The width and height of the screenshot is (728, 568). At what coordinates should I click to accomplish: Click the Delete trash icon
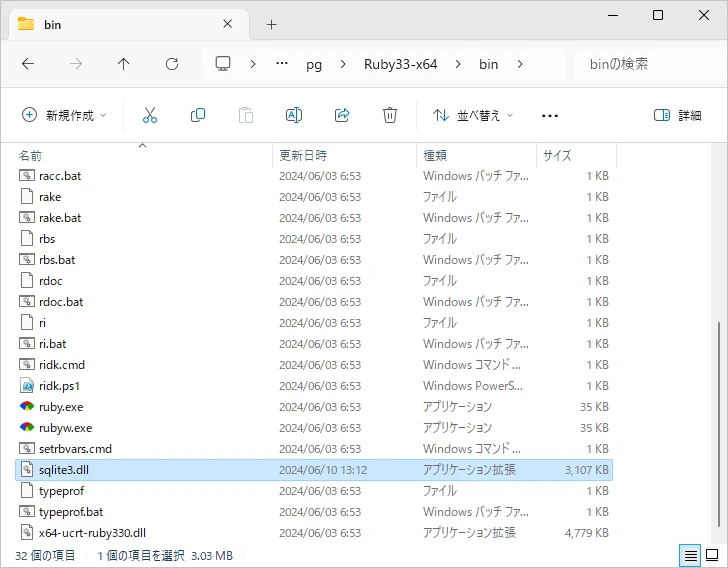click(390, 115)
